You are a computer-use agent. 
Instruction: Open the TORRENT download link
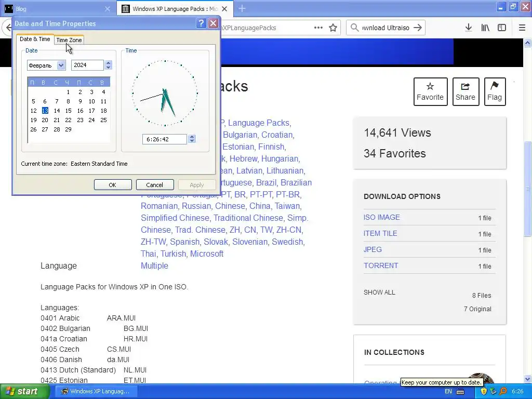coord(381,265)
